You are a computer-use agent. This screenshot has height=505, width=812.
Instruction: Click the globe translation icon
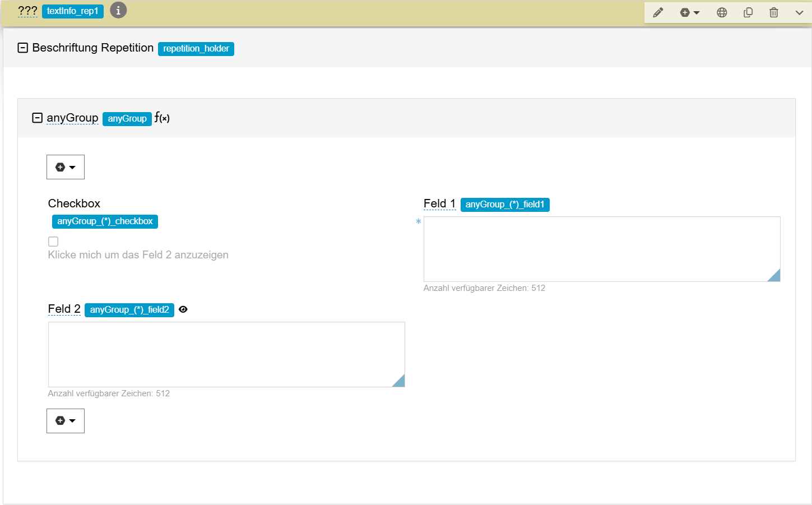coord(722,12)
